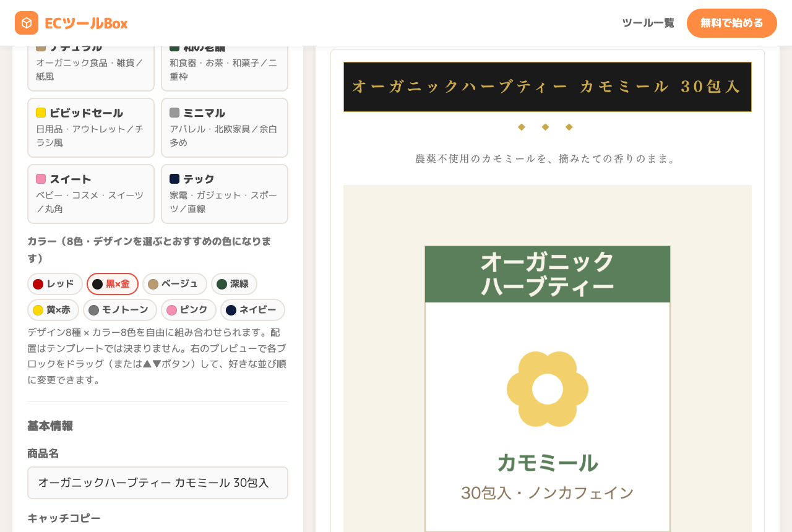
Task: Click the black and gold product title banner
Action: [548, 87]
